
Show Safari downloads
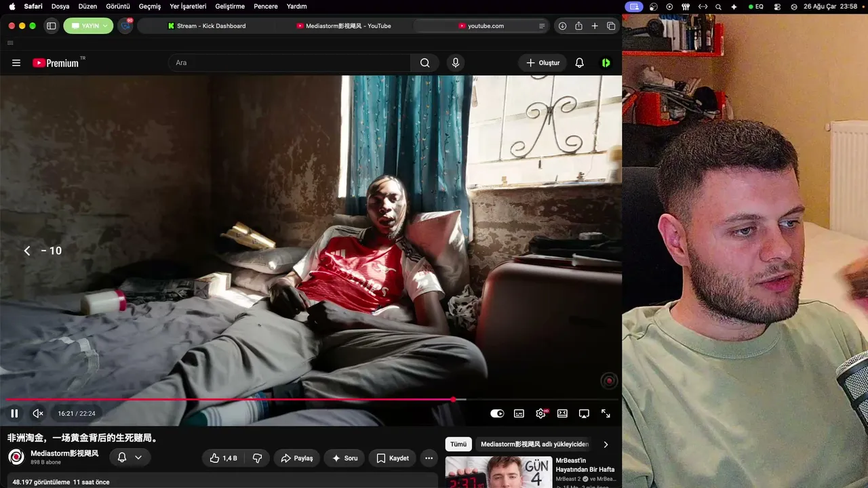tap(562, 26)
